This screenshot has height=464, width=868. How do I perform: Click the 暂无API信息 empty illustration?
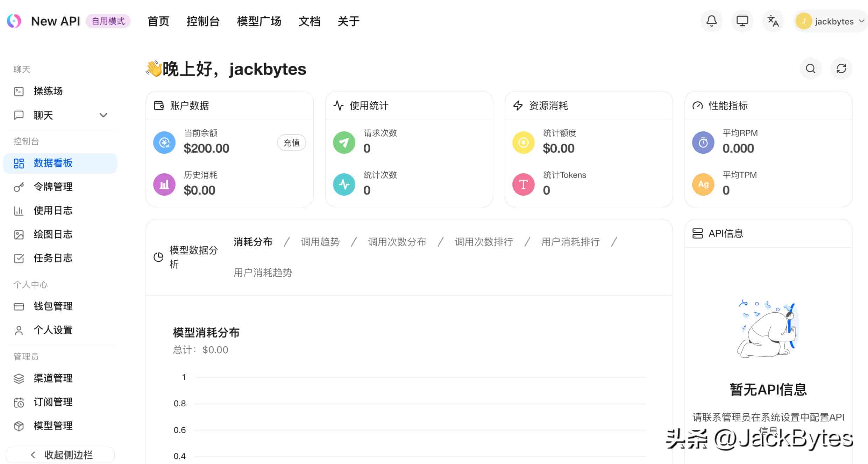[x=768, y=328]
